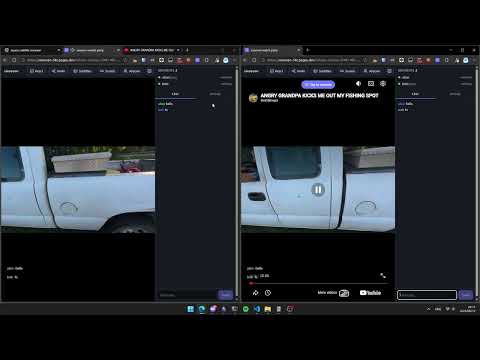Click the second toolbar item in left app

click(58, 71)
